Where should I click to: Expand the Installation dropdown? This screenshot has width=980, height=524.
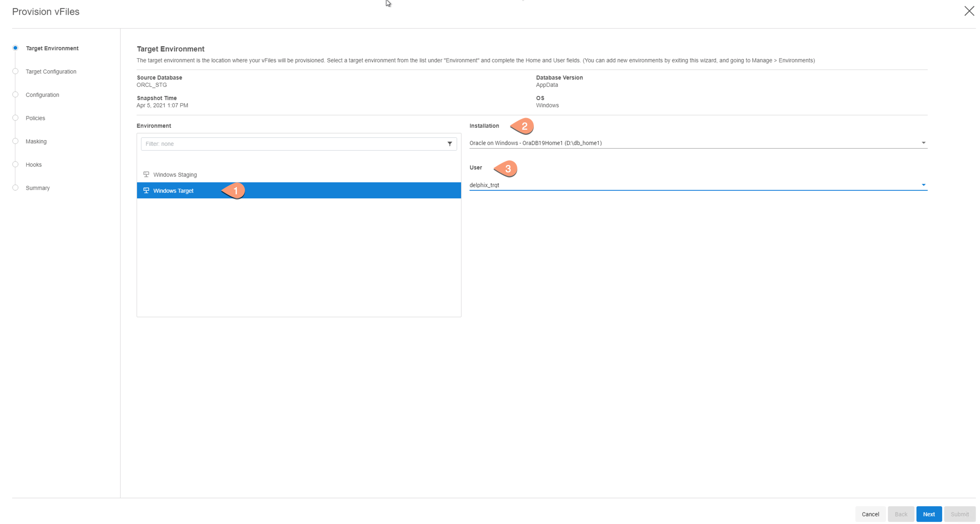tap(923, 143)
